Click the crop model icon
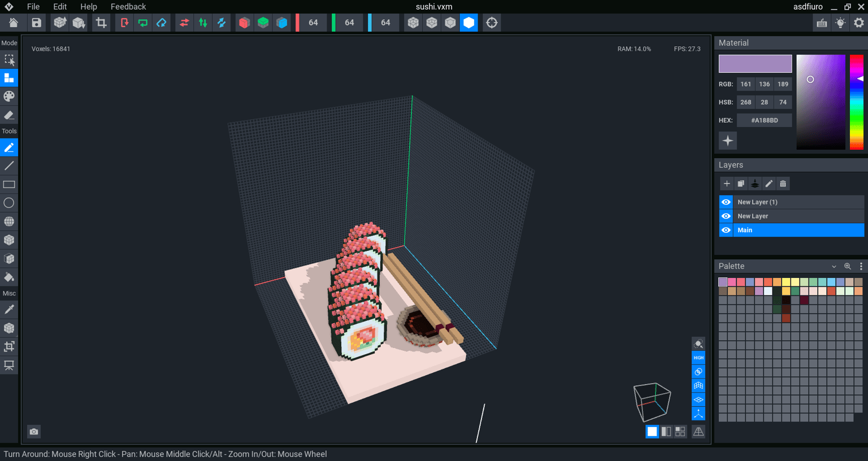The height and width of the screenshot is (461, 868). click(x=101, y=23)
